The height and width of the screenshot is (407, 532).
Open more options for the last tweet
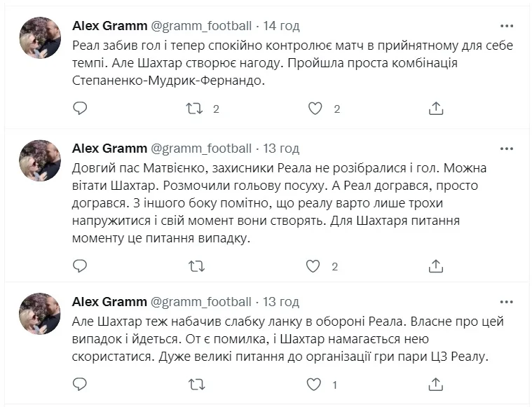pyautogui.click(x=507, y=302)
